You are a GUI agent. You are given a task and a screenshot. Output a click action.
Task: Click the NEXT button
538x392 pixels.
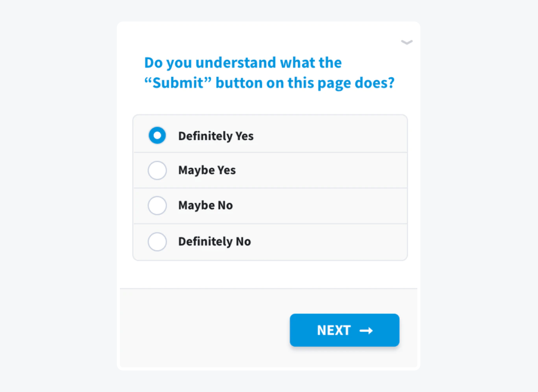(344, 330)
